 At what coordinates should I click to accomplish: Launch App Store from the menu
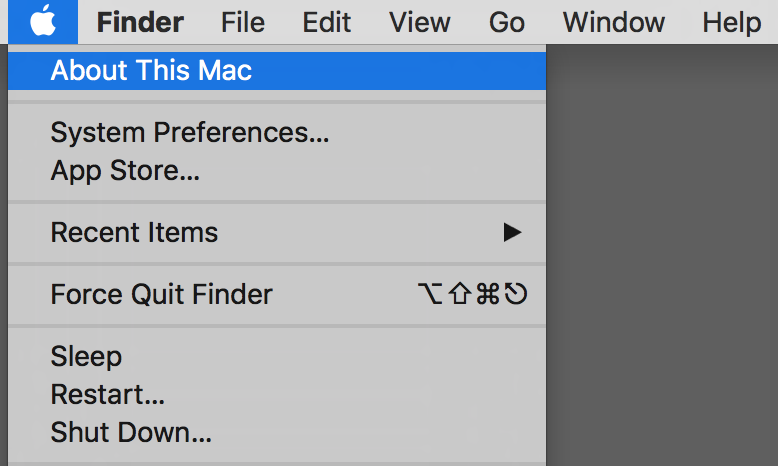(277, 171)
